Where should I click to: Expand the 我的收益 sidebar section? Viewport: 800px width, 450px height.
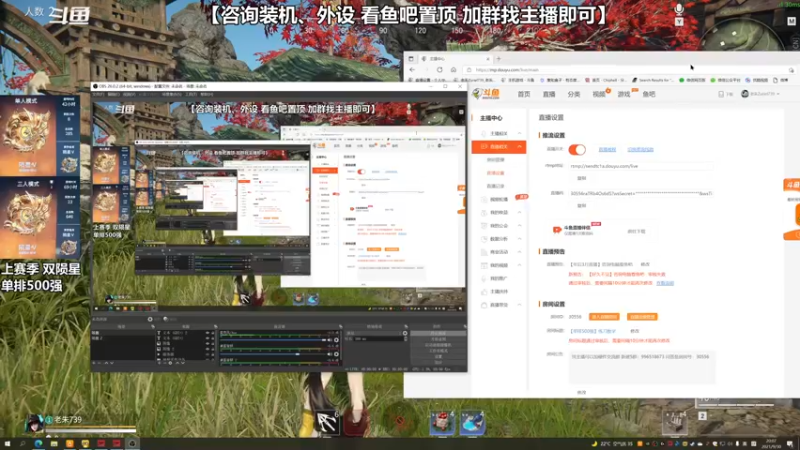click(519, 212)
